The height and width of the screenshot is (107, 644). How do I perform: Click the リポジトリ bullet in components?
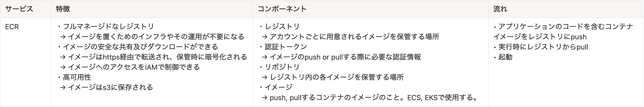pos(279,67)
